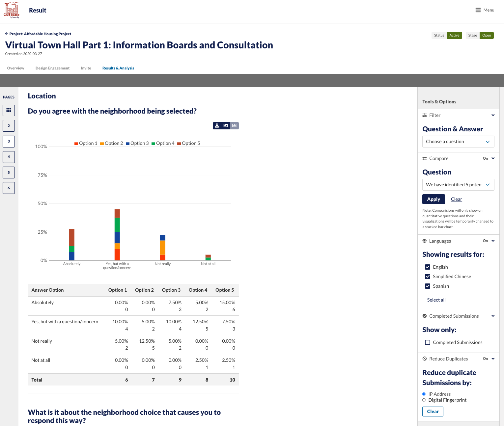504x426 pixels.
Task: Check the Completed Submissions checkbox
Action: click(428, 342)
